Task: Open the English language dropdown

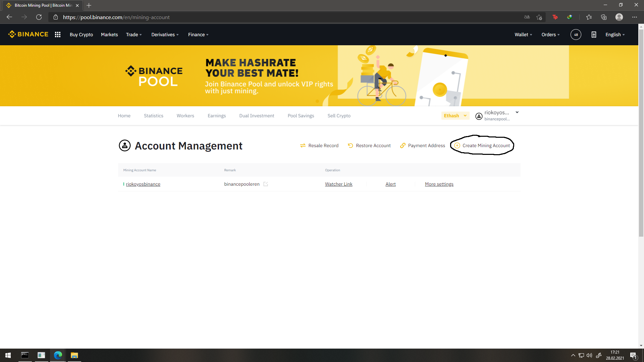Action: pyautogui.click(x=615, y=35)
